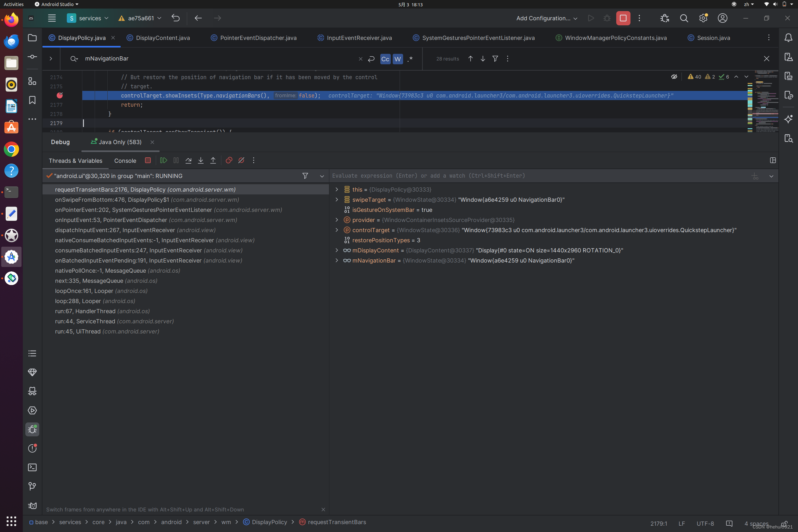Toggle filter search results funnel icon
Viewport: 798px width, 532px height.
[495, 59]
